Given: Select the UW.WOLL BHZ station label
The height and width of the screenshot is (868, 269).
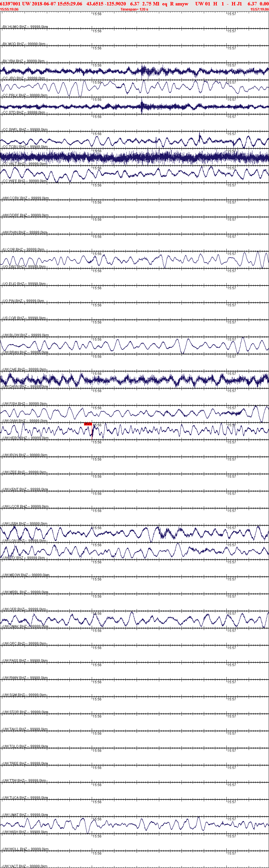Looking at the screenshot, I should point(26,849).
